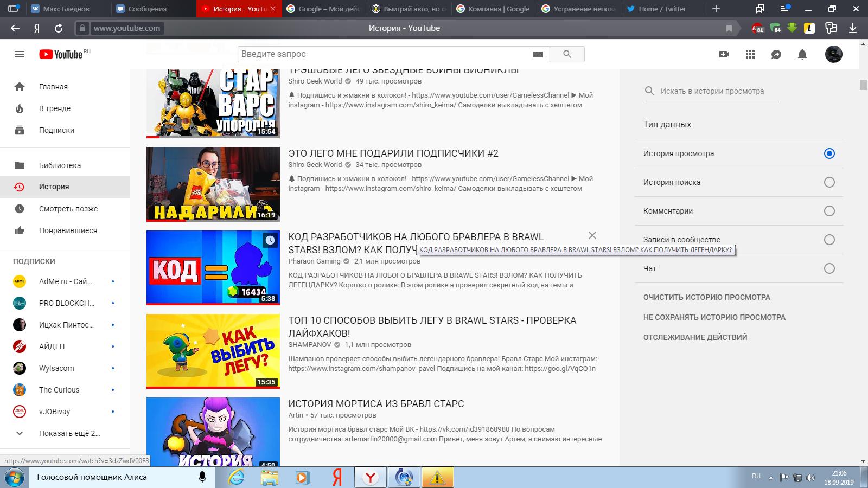Switch to the Компания | Google tab

click(x=494, y=9)
